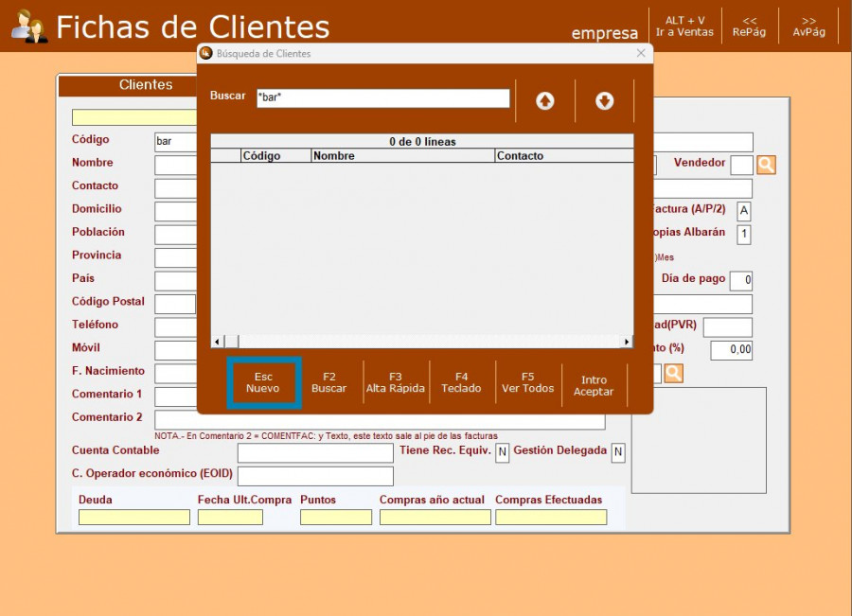Go to previous record with RePág
Image resolution: width=852 pixels, height=616 pixels.
[x=749, y=26]
